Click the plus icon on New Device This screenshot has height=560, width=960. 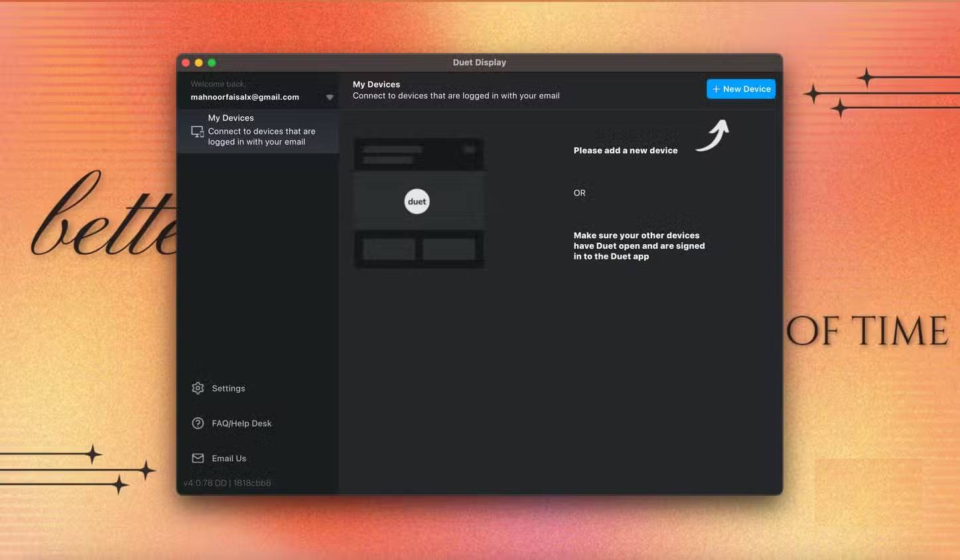coord(716,89)
